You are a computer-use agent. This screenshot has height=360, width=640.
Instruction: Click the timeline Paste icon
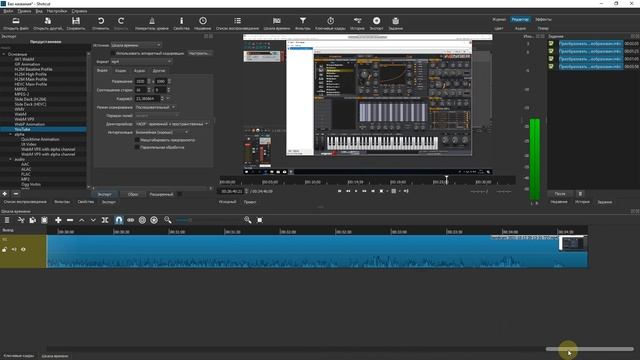click(44, 220)
